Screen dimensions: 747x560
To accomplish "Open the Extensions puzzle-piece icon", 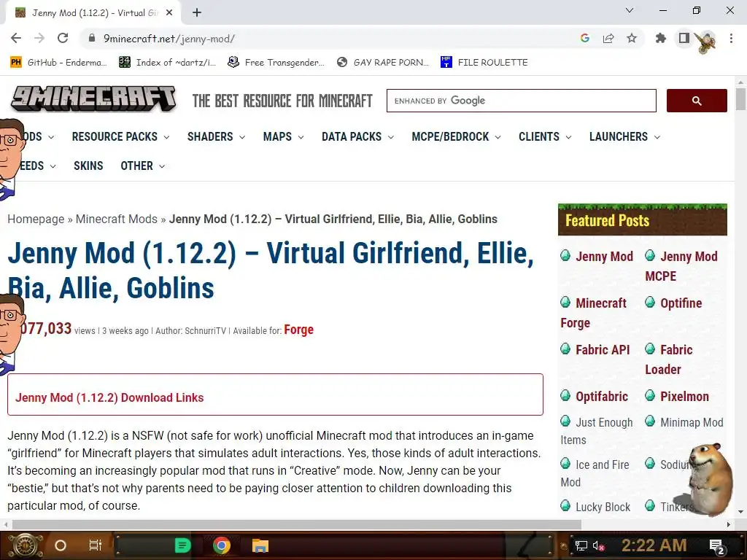I will 661,38.
